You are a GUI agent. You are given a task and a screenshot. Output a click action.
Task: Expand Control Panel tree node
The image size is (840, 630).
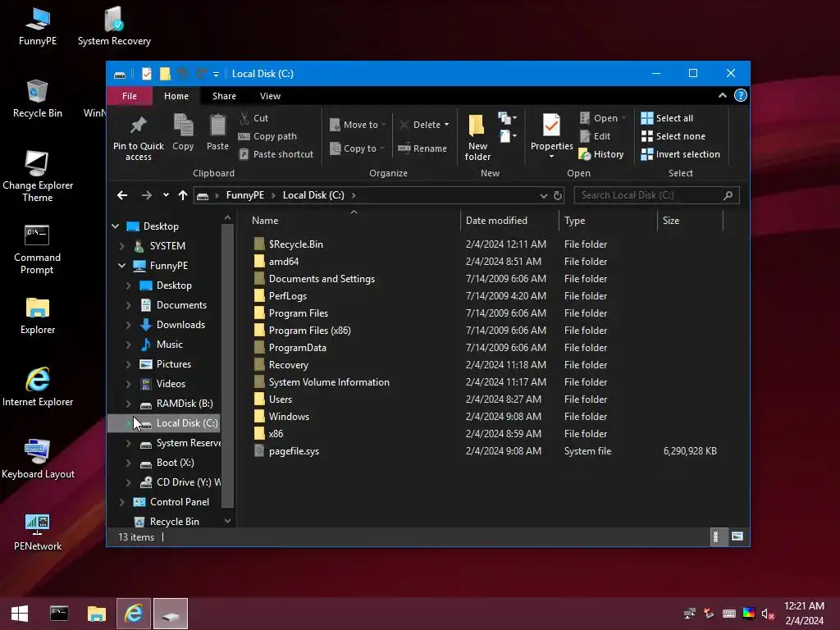[121, 502]
